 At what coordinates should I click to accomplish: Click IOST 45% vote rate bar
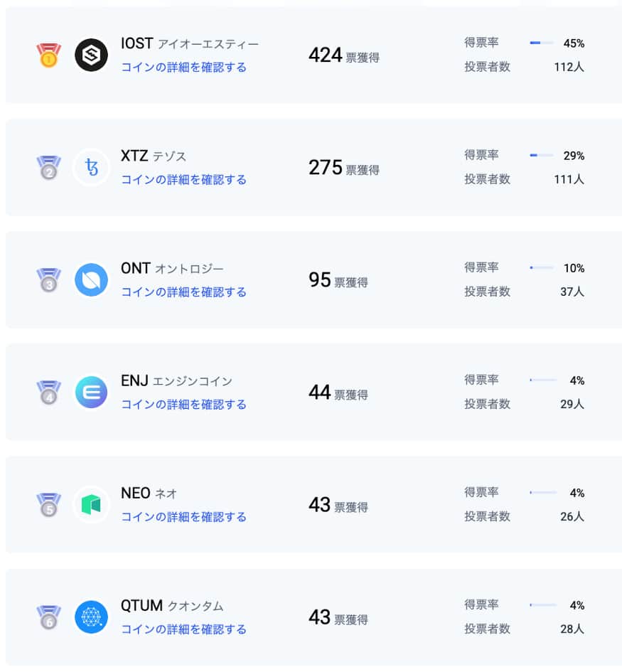(542, 43)
